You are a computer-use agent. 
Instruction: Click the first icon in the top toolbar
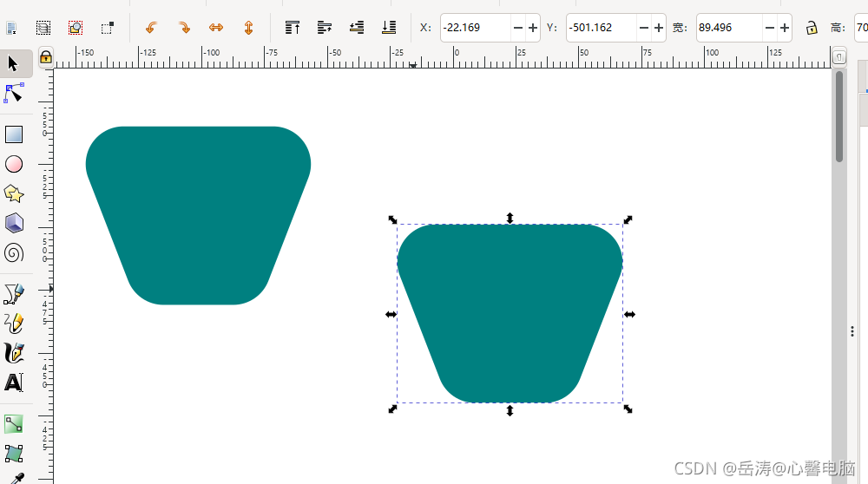[11, 28]
